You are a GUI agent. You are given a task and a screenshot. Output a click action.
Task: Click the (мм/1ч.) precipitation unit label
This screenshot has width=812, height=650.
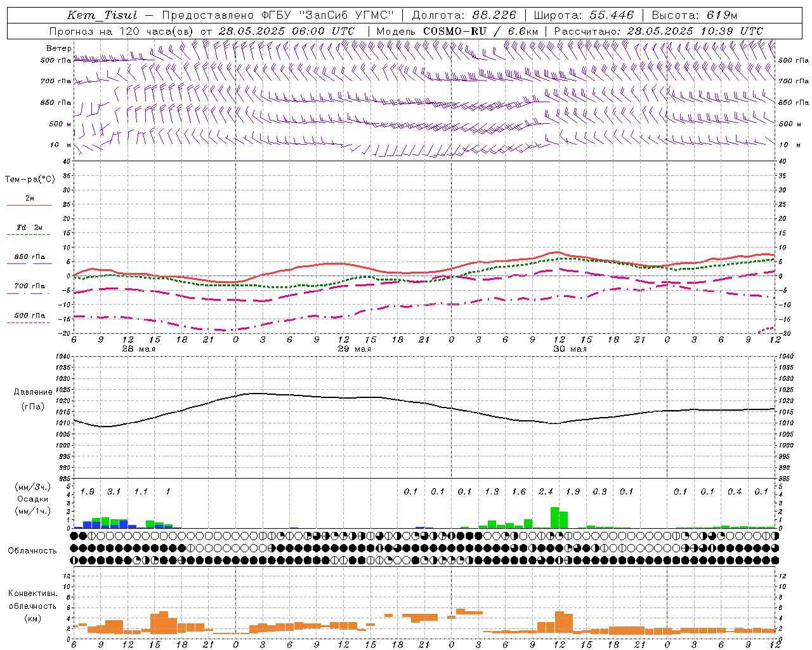click(32, 510)
